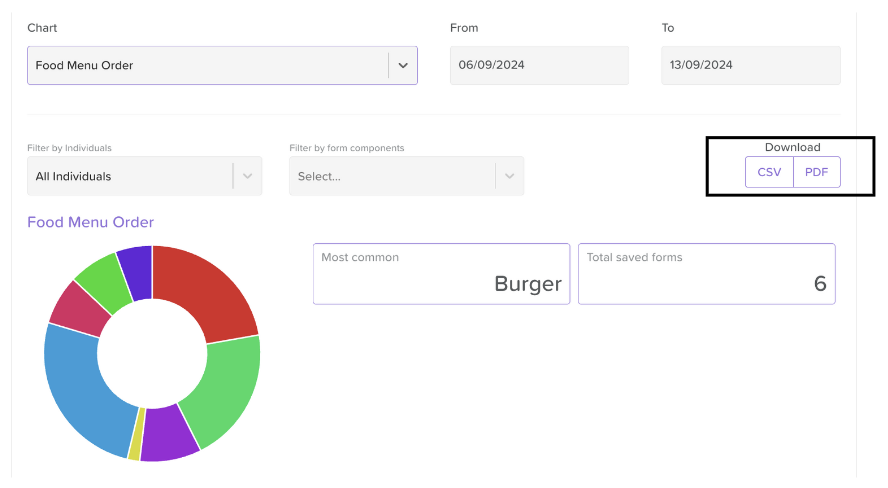Click the Most common Burger card
888x488 pixels.
441,274
